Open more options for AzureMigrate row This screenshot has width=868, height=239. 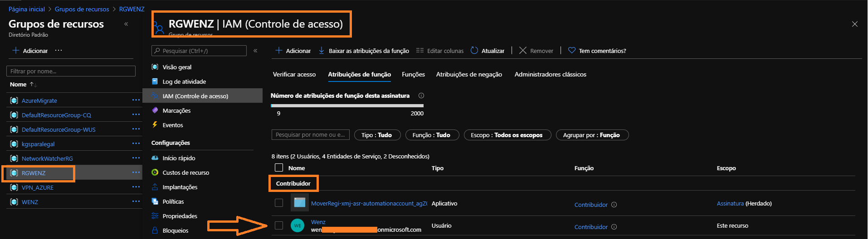tap(136, 100)
